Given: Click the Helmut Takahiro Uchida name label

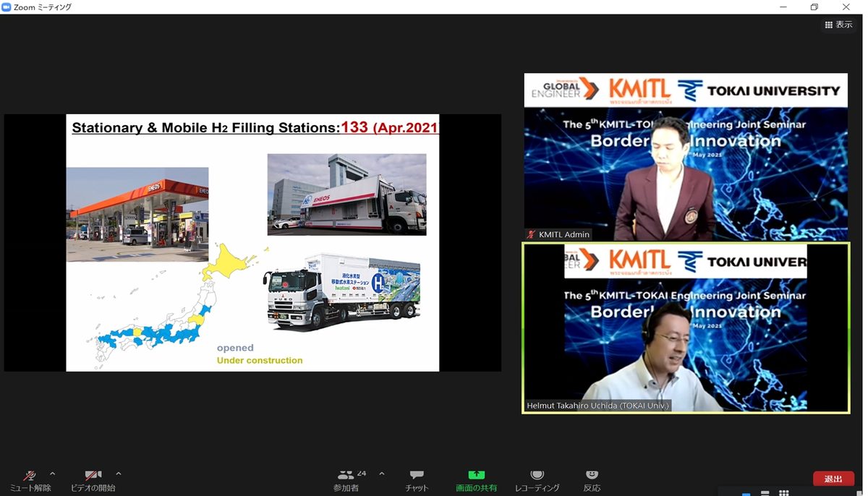Looking at the screenshot, I should pos(599,406).
